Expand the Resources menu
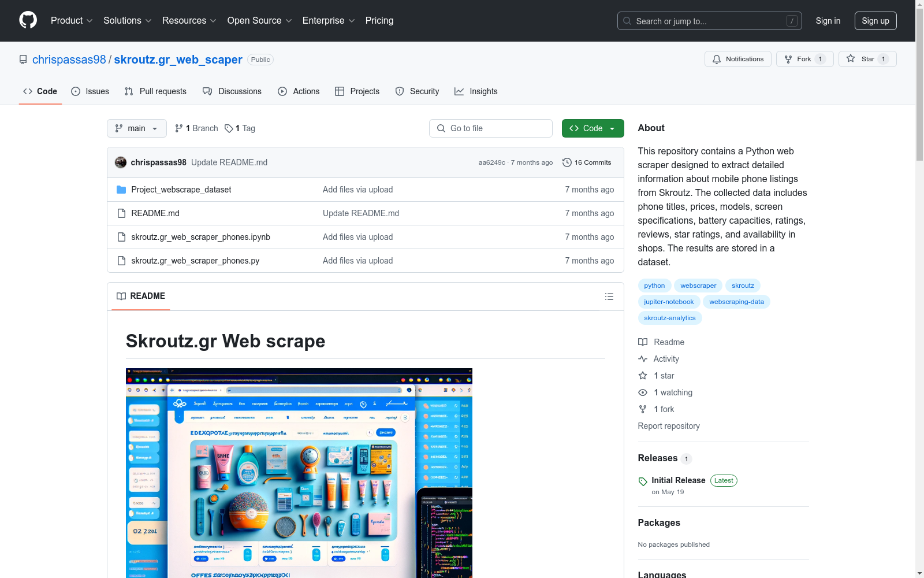 tap(189, 20)
